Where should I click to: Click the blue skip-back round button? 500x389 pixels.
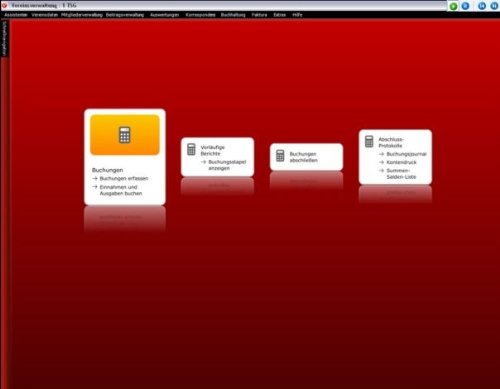(482, 6)
